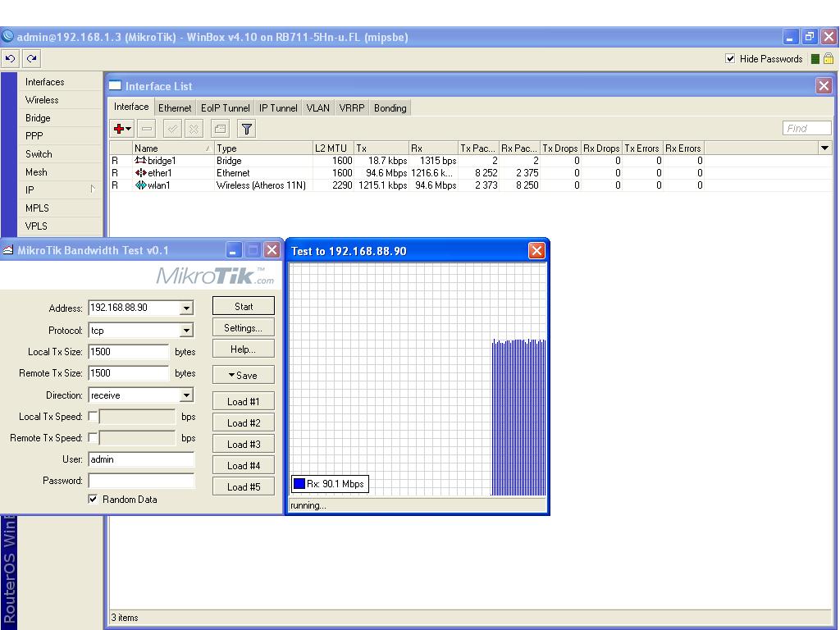Expand the Direction dropdown

186,395
